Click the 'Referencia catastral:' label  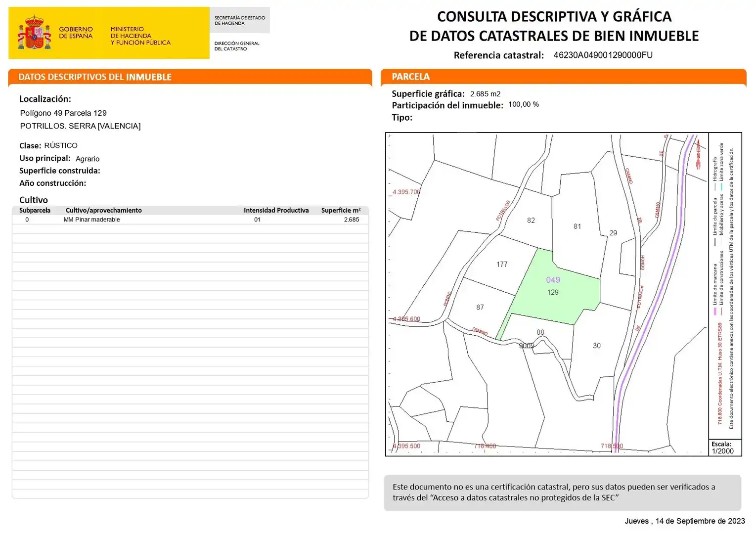click(498, 55)
